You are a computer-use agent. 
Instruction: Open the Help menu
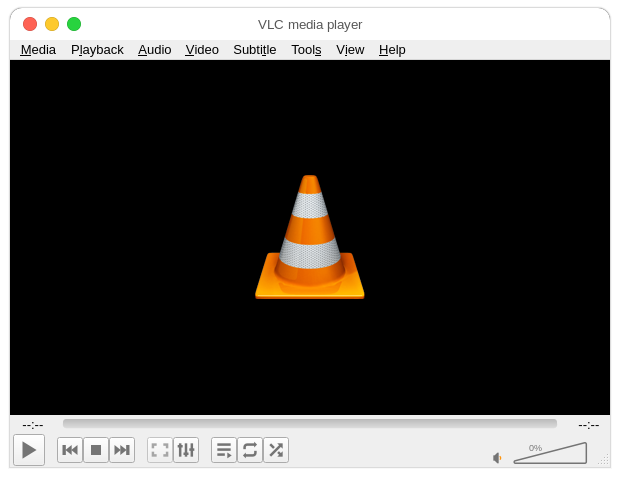pos(392,50)
